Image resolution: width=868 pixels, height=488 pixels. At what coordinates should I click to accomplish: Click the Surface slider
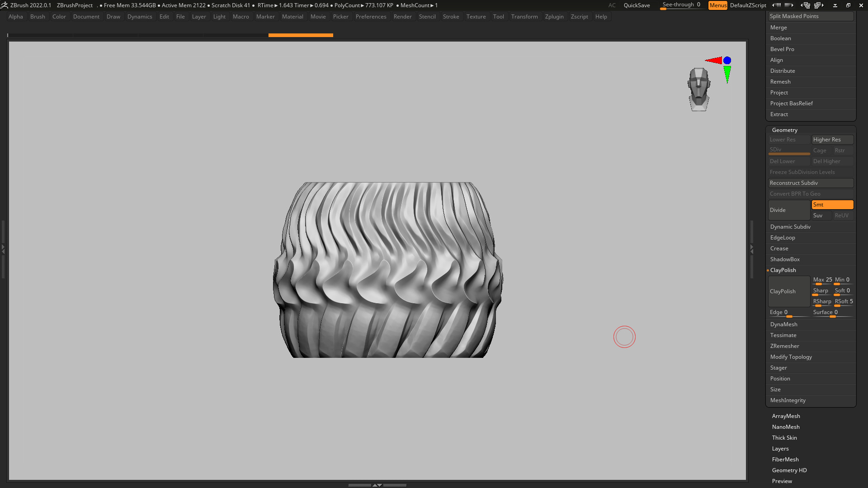click(832, 313)
